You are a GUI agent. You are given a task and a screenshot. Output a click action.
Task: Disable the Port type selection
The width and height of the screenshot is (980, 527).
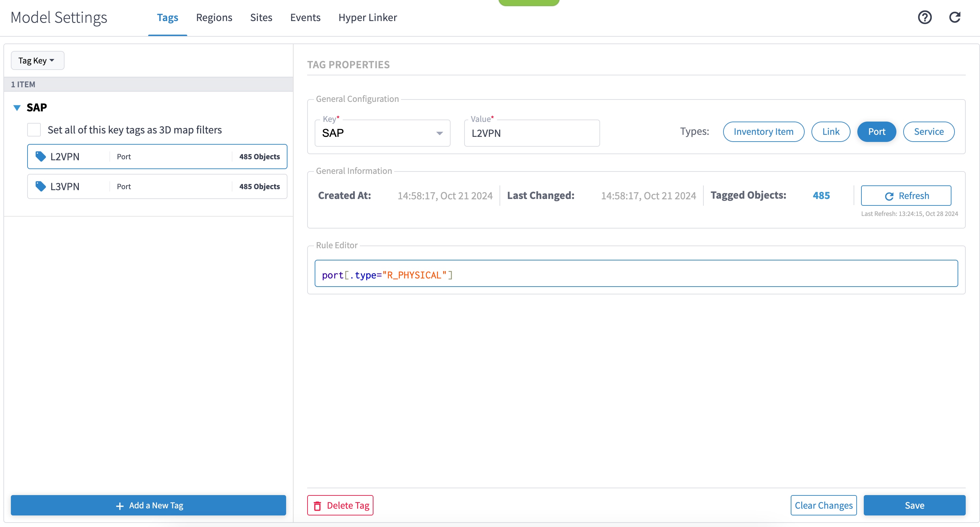point(876,131)
